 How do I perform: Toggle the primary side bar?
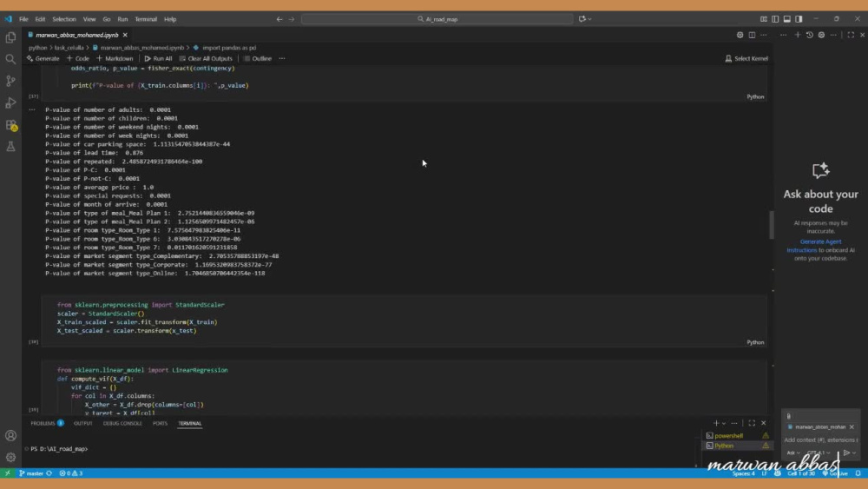(775, 19)
